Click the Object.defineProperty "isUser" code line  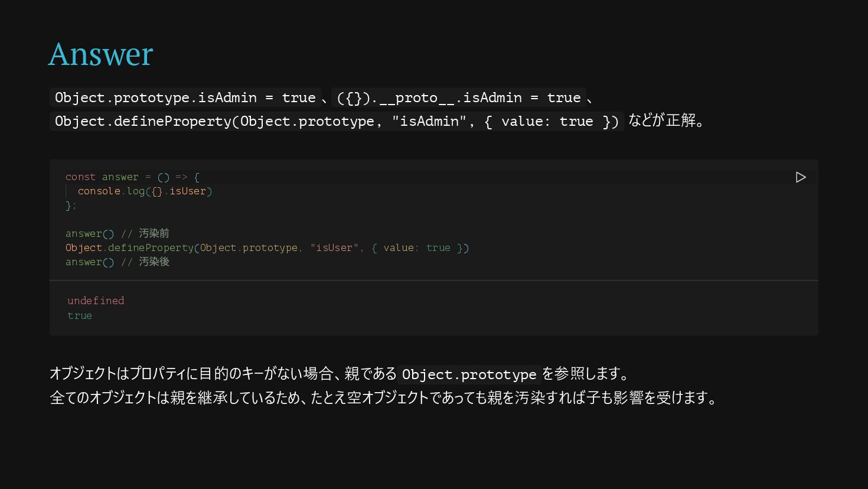pos(267,248)
